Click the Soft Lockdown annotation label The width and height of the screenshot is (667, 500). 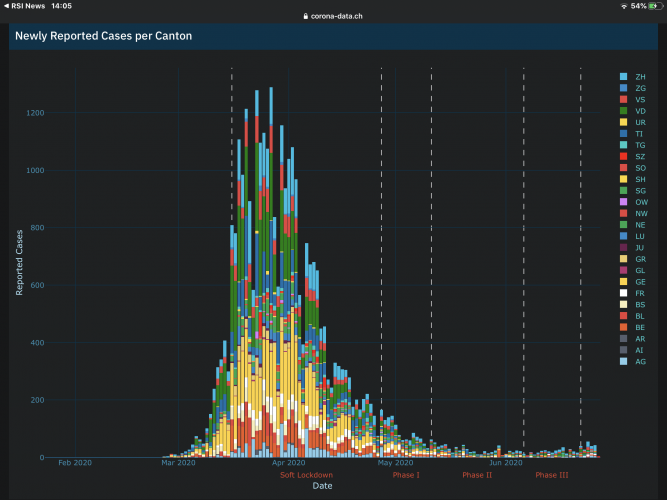click(x=306, y=475)
